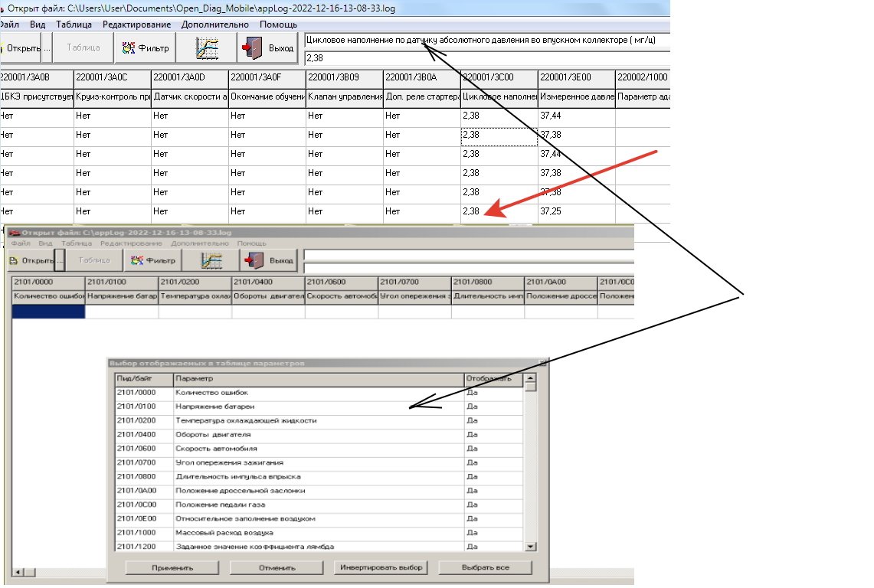874x588 pixels.
Task: Click the Открыть toolbar button in the Open_Diag_Mobile window
Action: [x=21, y=48]
